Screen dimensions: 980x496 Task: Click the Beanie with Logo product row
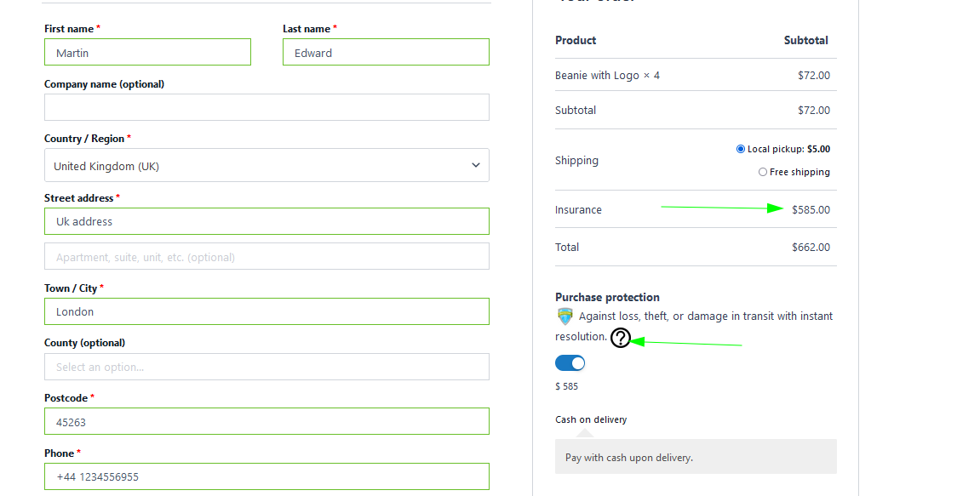(x=607, y=76)
